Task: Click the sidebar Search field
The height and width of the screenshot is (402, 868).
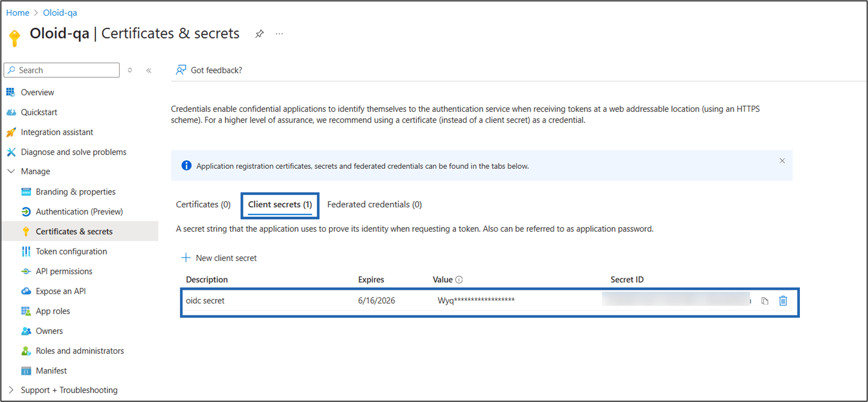Action: pyautogui.click(x=61, y=70)
